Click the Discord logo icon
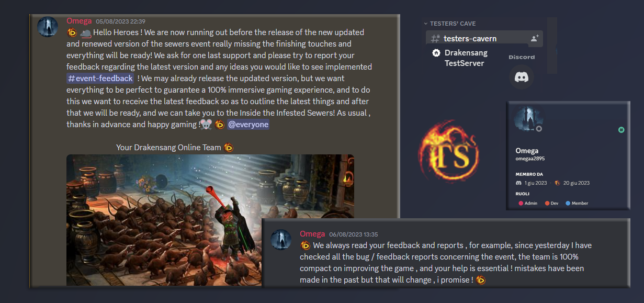The image size is (644, 303). click(521, 77)
